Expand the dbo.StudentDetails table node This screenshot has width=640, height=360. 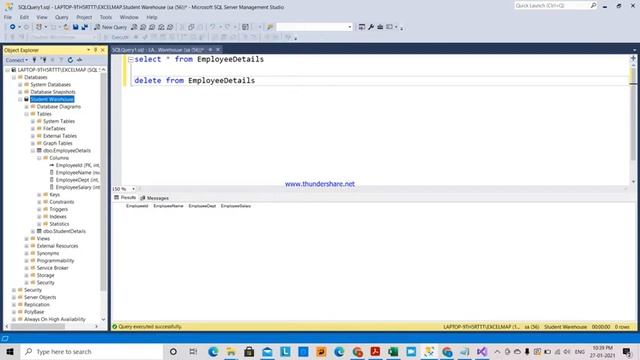click(x=33, y=231)
